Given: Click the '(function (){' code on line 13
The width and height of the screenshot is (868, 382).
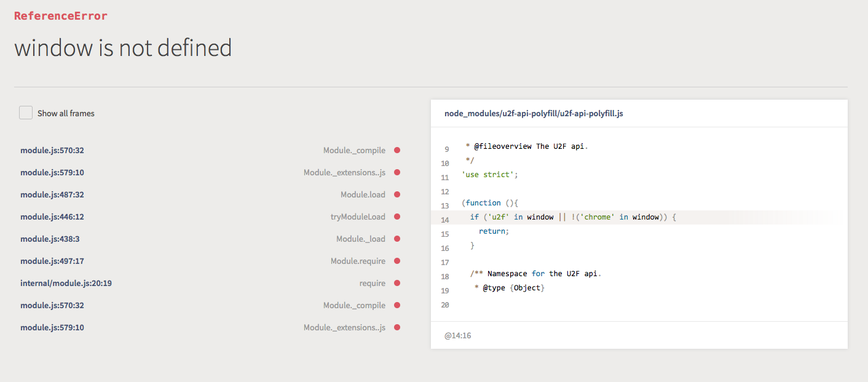Looking at the screenshot, I should click(x=491, y=202).
